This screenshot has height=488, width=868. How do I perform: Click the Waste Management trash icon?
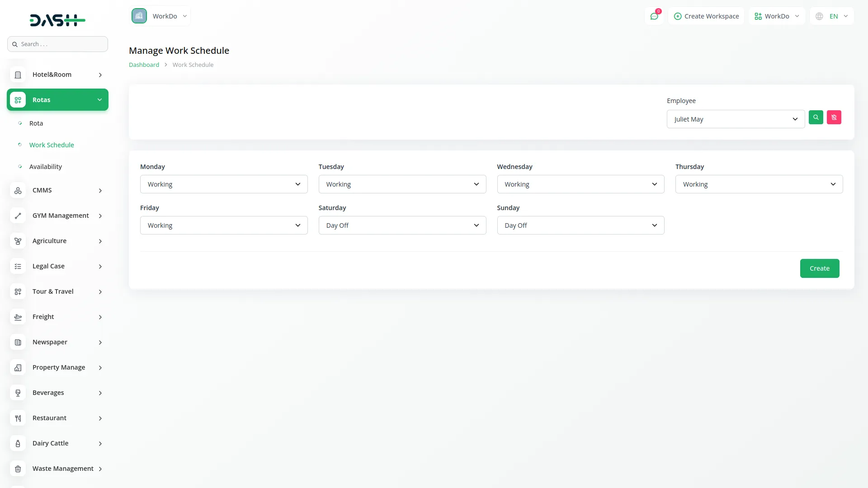click(x=18, y=469)
